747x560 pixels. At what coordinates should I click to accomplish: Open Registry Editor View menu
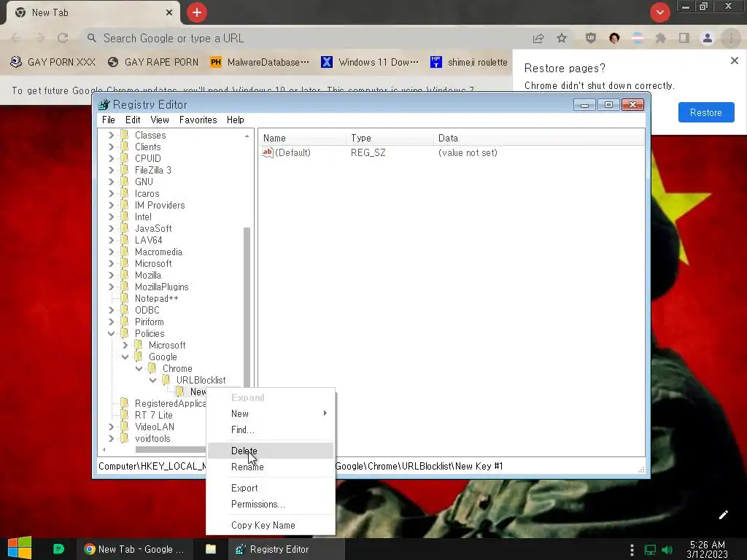pos(160,120)
